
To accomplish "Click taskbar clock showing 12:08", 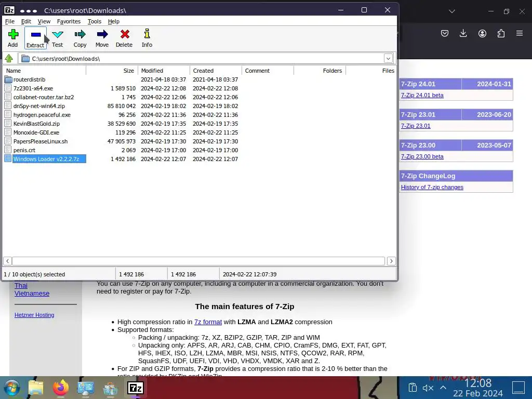I will (x=478, y=383).
